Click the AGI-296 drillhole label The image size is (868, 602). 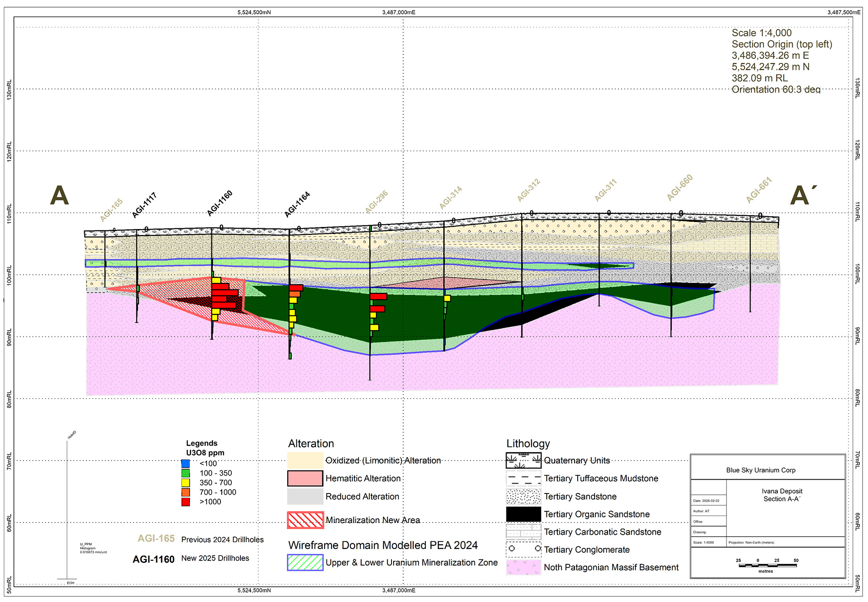click(x=376, y=202)
